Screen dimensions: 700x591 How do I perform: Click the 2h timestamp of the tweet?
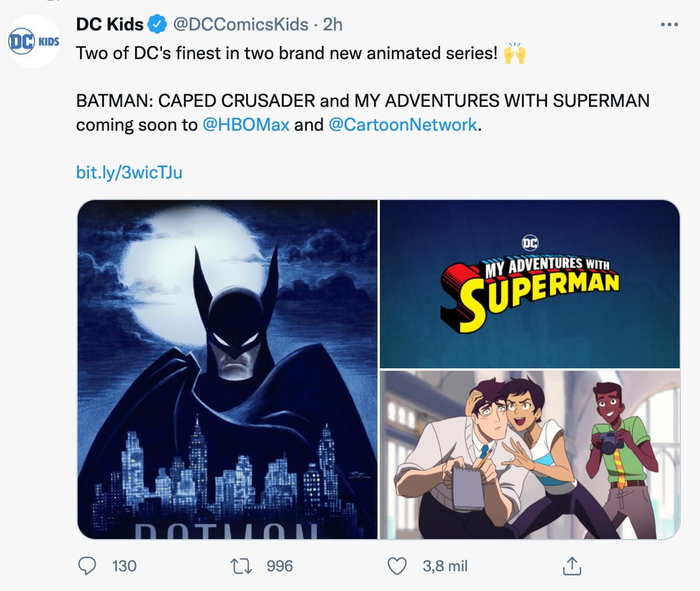pyautogui.click(x=333, y=24)
